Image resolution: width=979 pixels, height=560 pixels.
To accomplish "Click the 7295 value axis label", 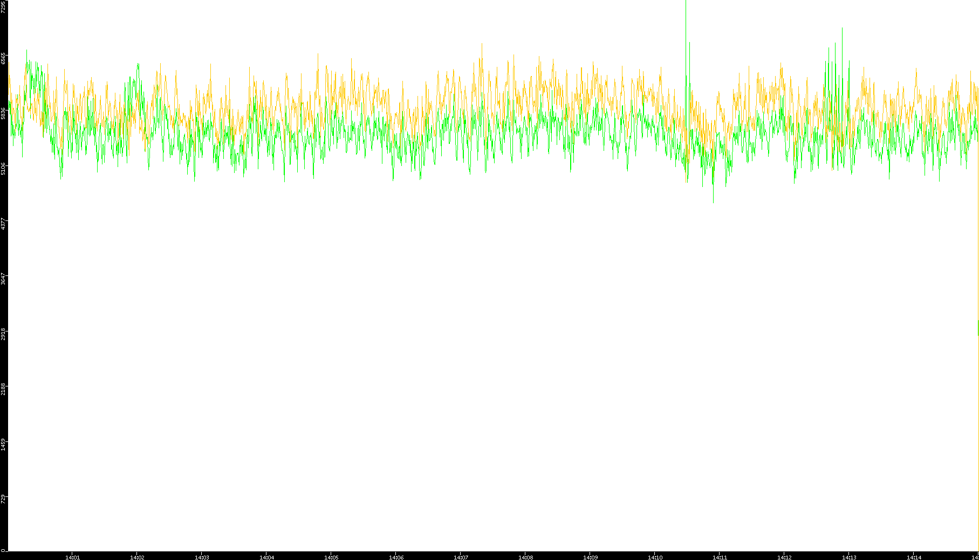I will click(x=4, y=6).
